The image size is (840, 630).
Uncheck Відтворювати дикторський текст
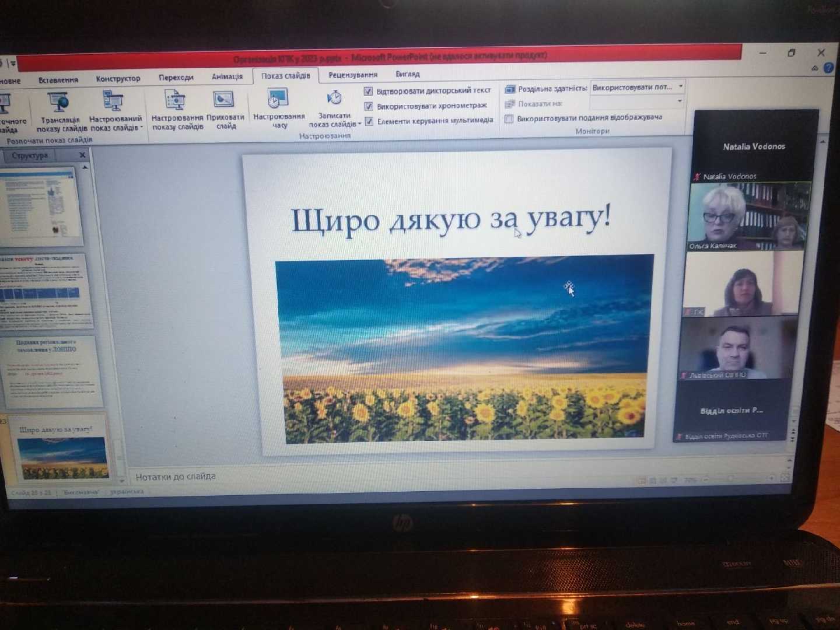click(x=368, y=91)
